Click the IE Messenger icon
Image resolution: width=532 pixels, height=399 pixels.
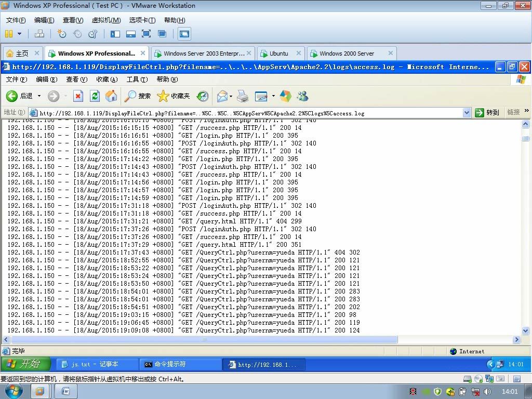[303, 96]
